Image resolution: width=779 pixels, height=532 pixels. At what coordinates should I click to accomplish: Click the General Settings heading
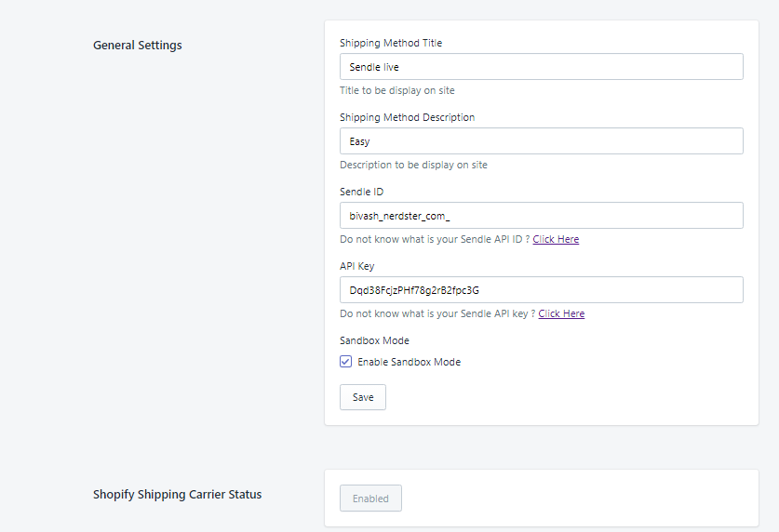pyautogui.click(x=137, y=46)
